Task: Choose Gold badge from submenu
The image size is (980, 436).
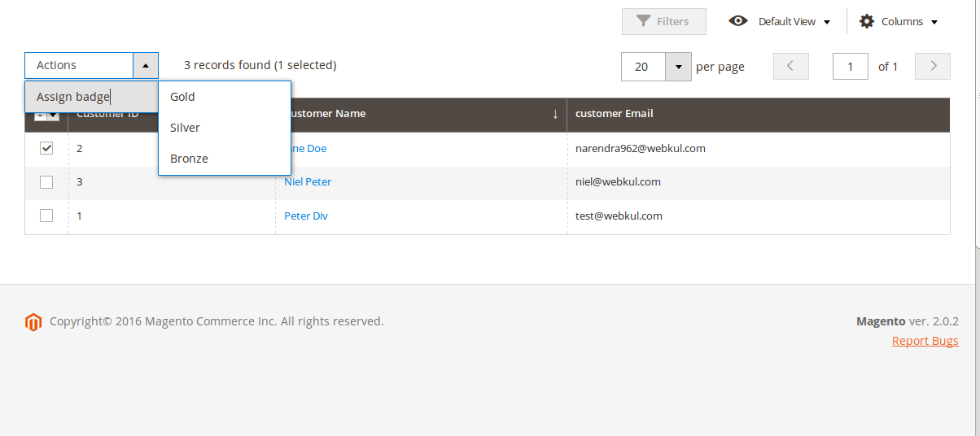Action: point(182,97)
